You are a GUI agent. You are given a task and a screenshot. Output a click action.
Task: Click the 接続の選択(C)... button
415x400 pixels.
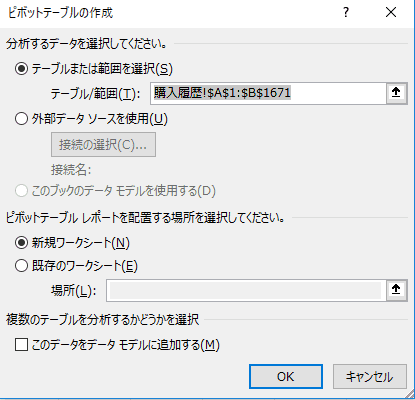(x=103, y=145)
